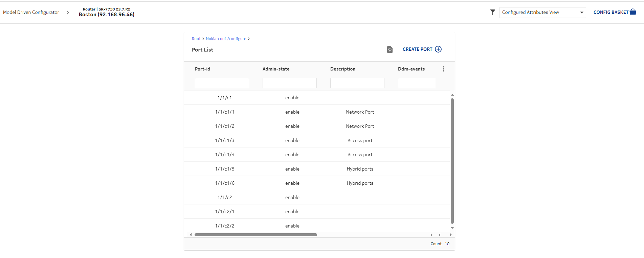
Task: Click the vertical scrollbar of port list
Action: pos(452,161)
